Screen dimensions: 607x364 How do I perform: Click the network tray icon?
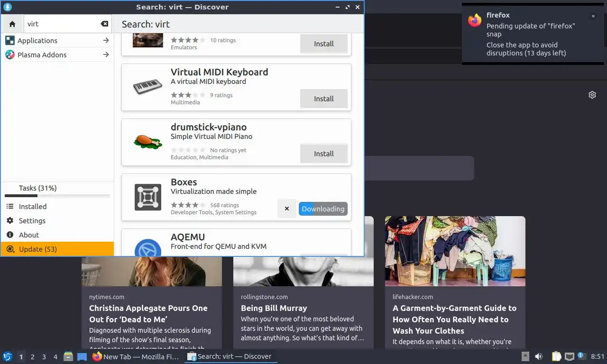(569, 356)
